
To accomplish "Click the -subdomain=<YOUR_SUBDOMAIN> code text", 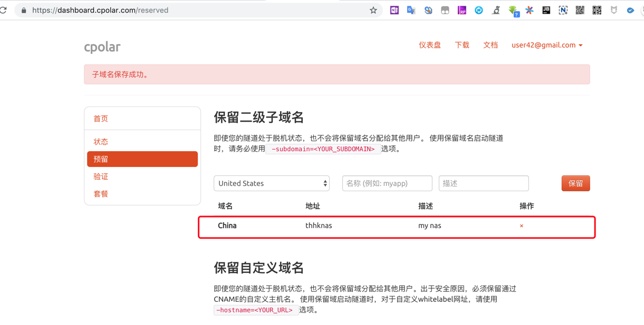I will point(323,149).
